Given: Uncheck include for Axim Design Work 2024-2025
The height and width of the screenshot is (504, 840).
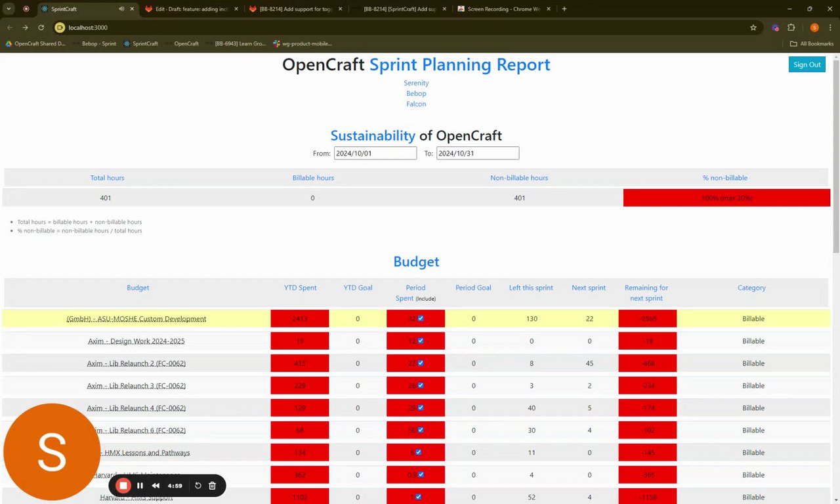Looking at the screenshot, I should [421, 341].
